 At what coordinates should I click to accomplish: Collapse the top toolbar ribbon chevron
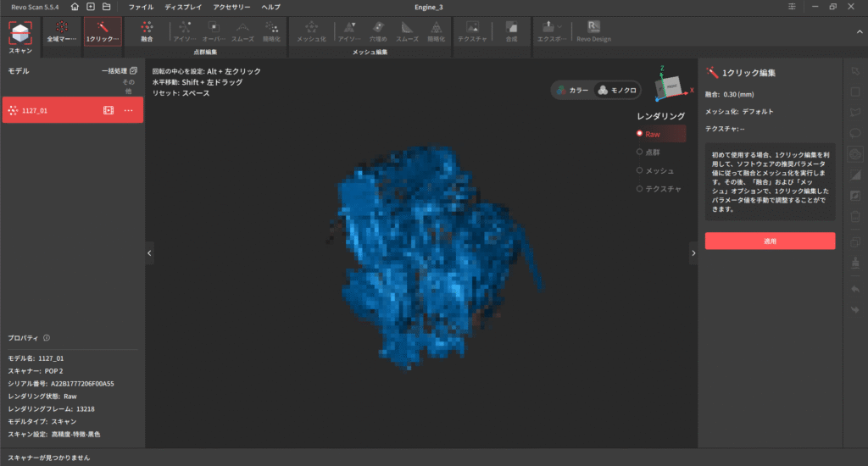[x=858, y=31]
